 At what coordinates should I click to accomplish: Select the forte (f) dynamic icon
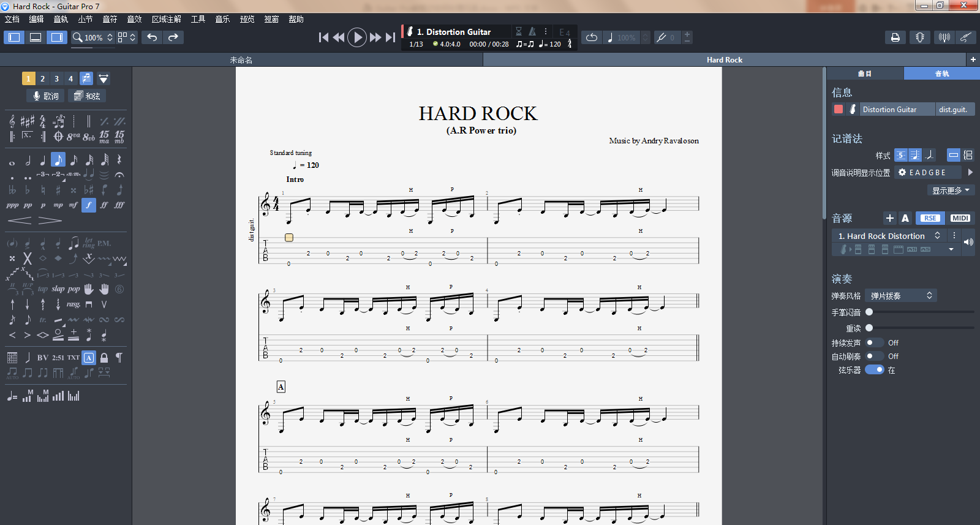click(x=89, y=205)
